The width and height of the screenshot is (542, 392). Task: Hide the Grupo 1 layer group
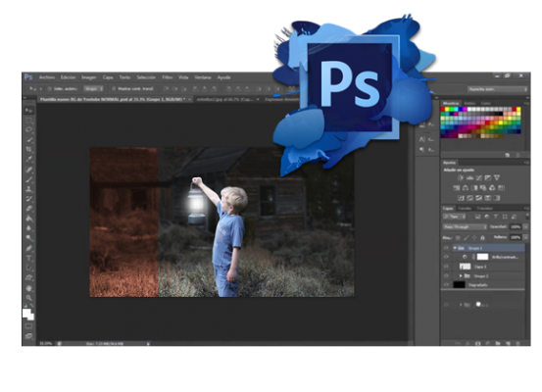click(446, 248)
